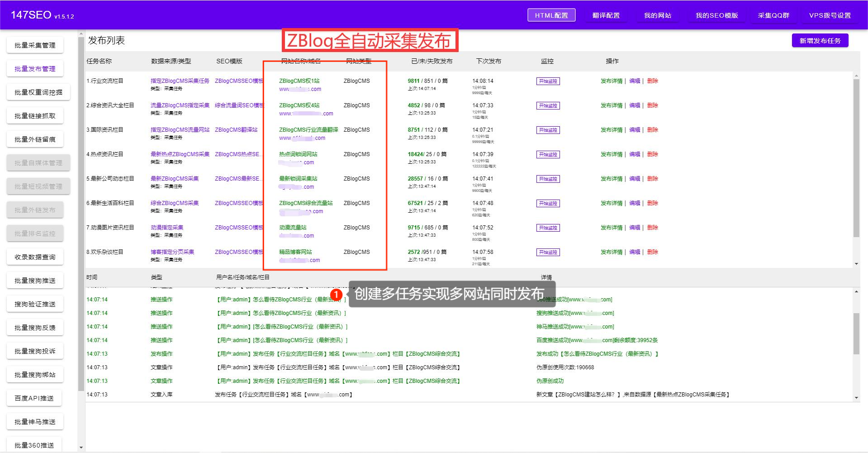This screenshot has height=453, width=868.
Task: Open 流量ZBlogCMS指定采集 data source link
Action: pyautogui.click(x=180, y=105)
